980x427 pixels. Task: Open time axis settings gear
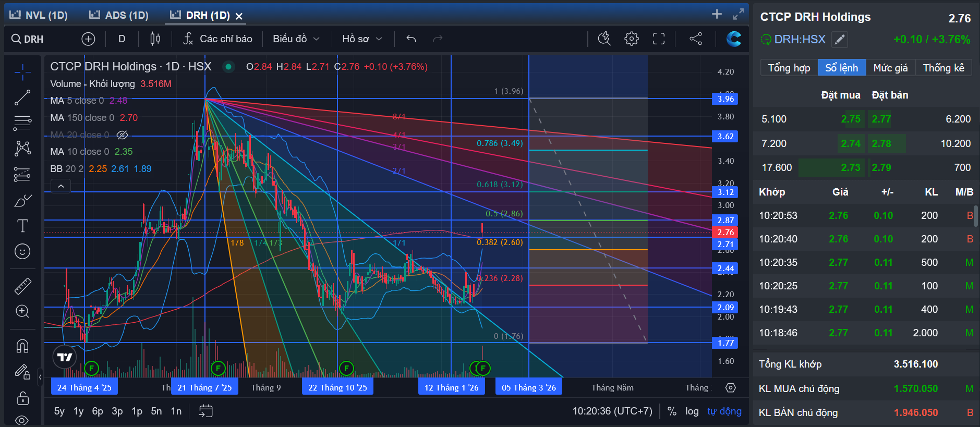(731, 388)
